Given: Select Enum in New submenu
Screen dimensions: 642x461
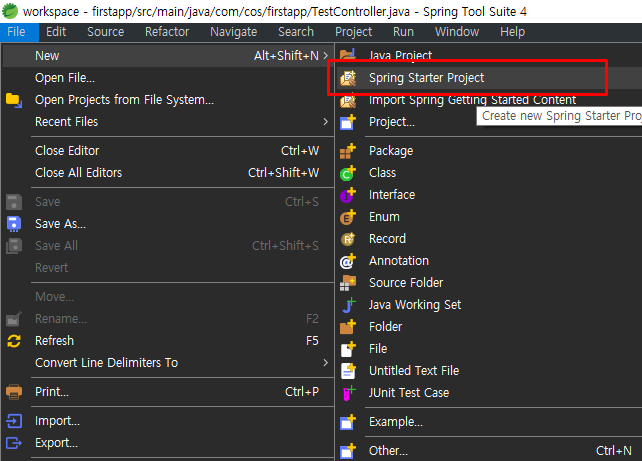Looking at the screenshot, I should point(489,217).
